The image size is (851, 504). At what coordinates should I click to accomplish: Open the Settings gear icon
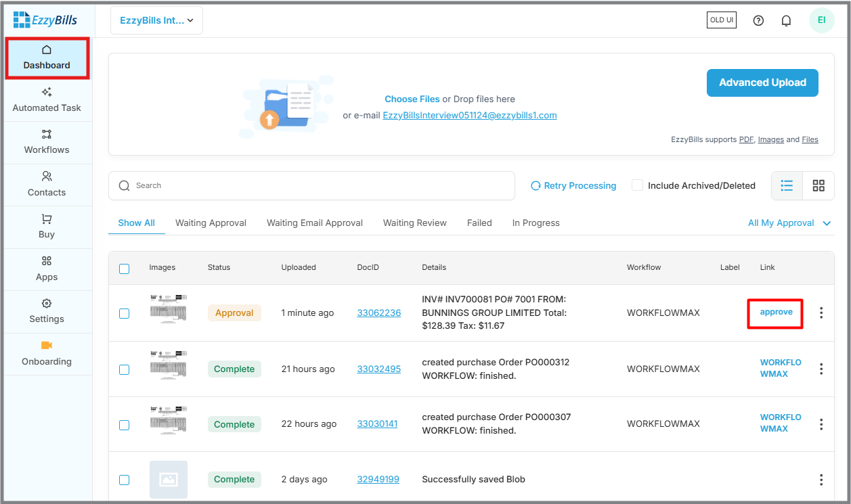point(47,303)
